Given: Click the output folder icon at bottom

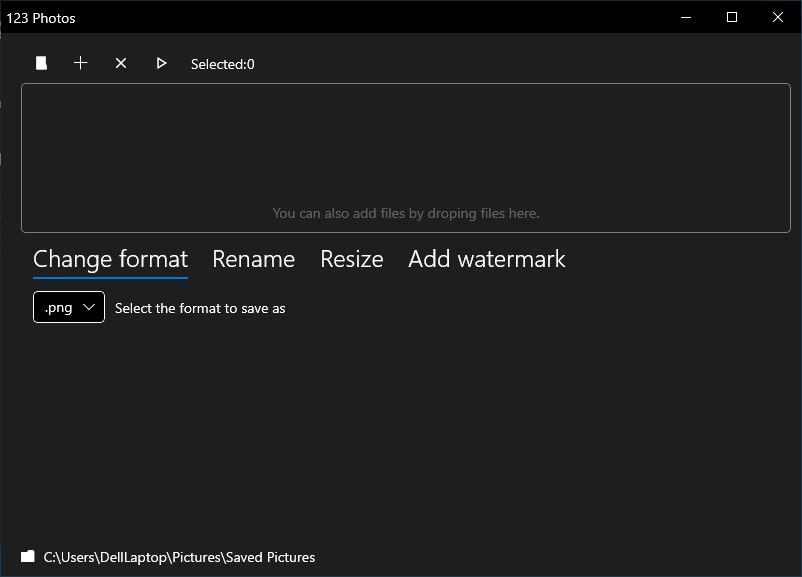Looking at the screenshot, I should (28, 557).
